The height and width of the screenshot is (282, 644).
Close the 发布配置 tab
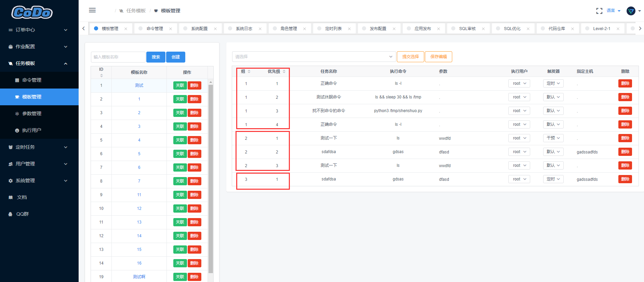click(x=394, y=29)
